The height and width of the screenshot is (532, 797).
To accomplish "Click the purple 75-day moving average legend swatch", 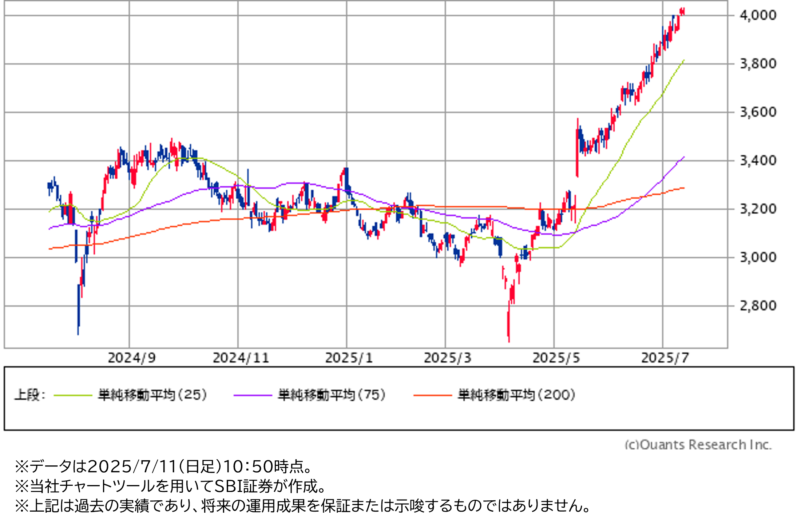I will [253, 395].
